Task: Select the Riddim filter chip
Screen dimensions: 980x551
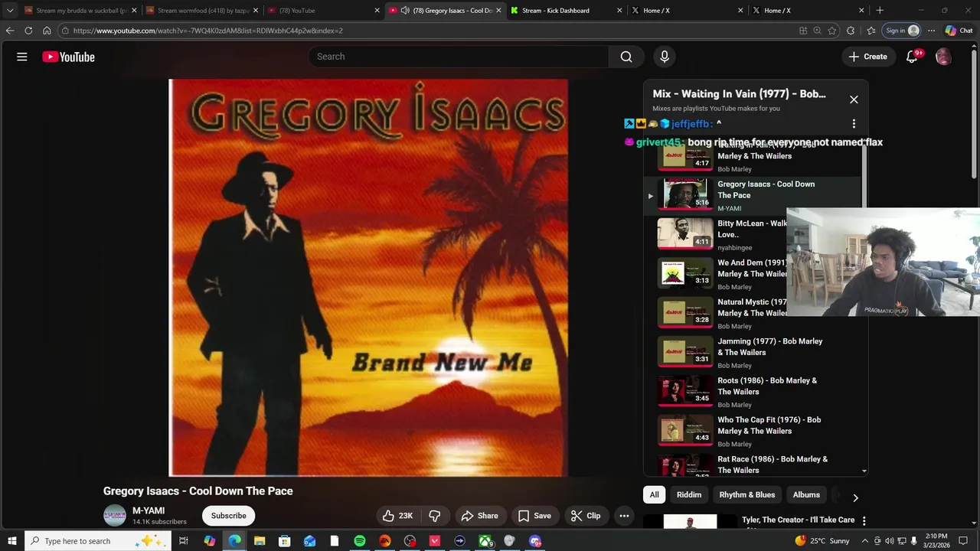Action: [689, 494]
